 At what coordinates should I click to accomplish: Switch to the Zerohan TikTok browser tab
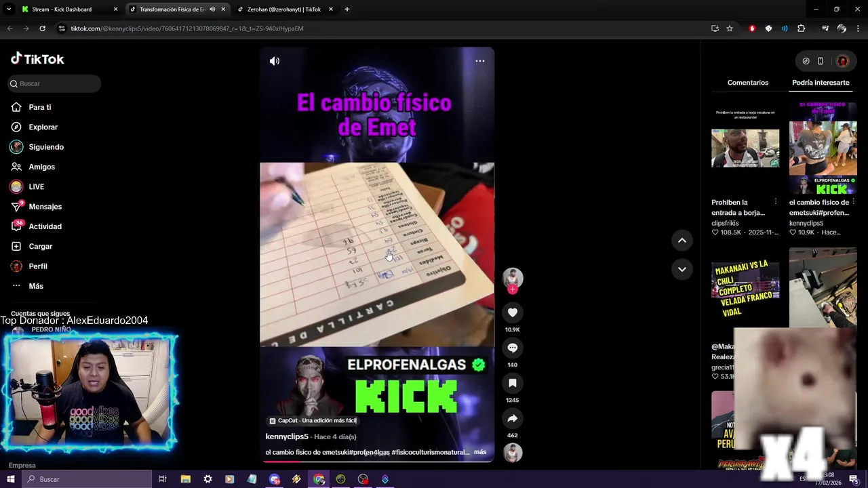tap(284, 9)
